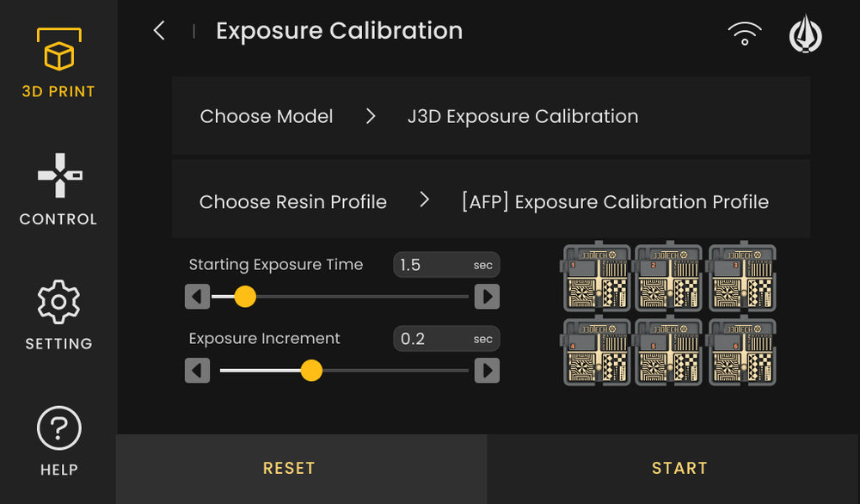This screenshot has height=504, width=860.
Task: Click calibration test model thumbnail number 1
Action: click(595, 278)
